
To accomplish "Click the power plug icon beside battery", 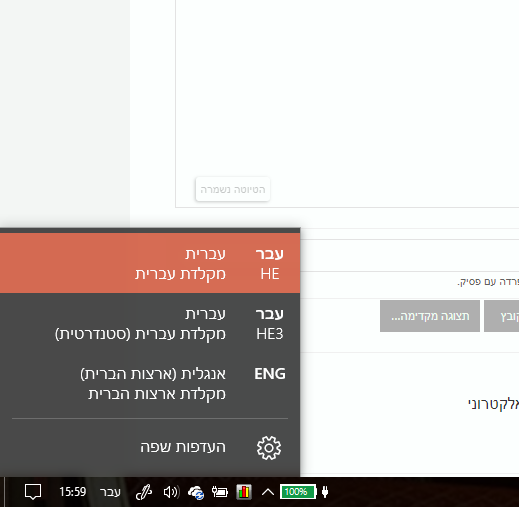I will 325,492.
